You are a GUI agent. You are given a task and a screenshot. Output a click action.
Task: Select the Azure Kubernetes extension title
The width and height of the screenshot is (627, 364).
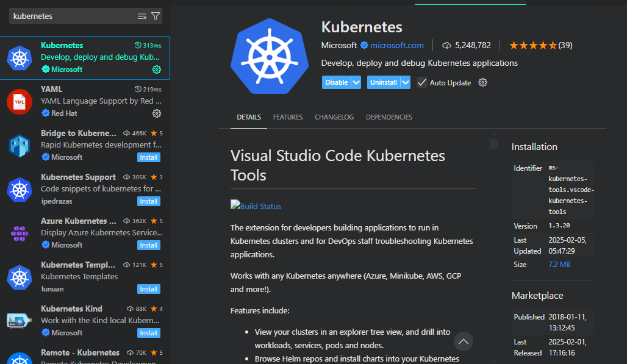point(78,221)
